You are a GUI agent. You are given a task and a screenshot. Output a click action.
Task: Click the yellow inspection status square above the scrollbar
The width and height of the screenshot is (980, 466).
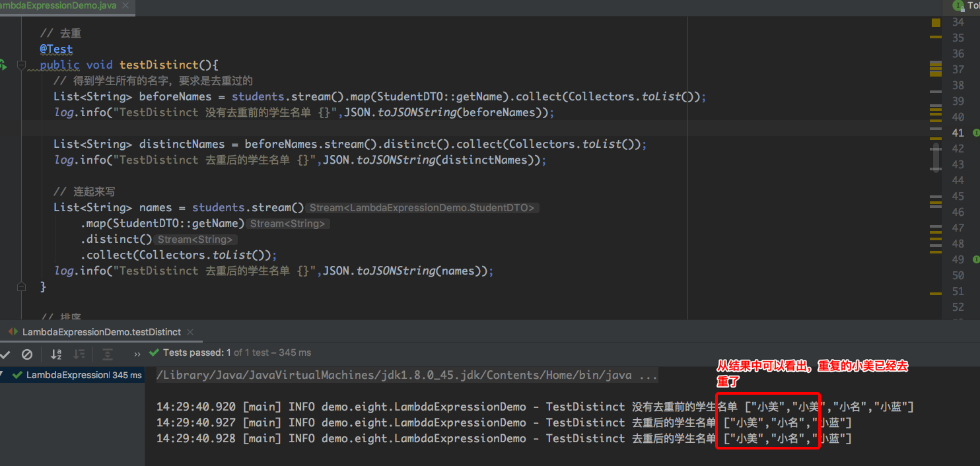(936, 22)
